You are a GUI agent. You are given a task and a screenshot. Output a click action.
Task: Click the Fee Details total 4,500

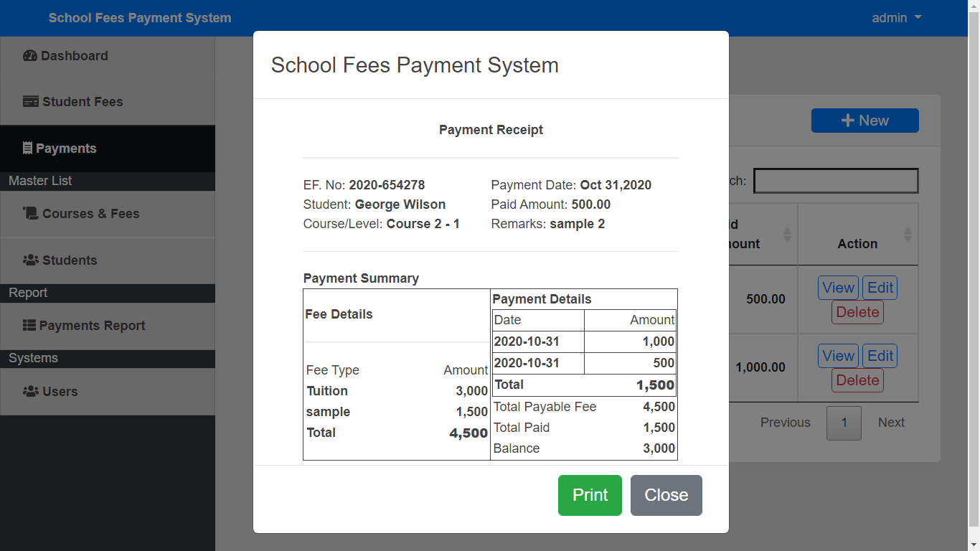click(468, 433)
